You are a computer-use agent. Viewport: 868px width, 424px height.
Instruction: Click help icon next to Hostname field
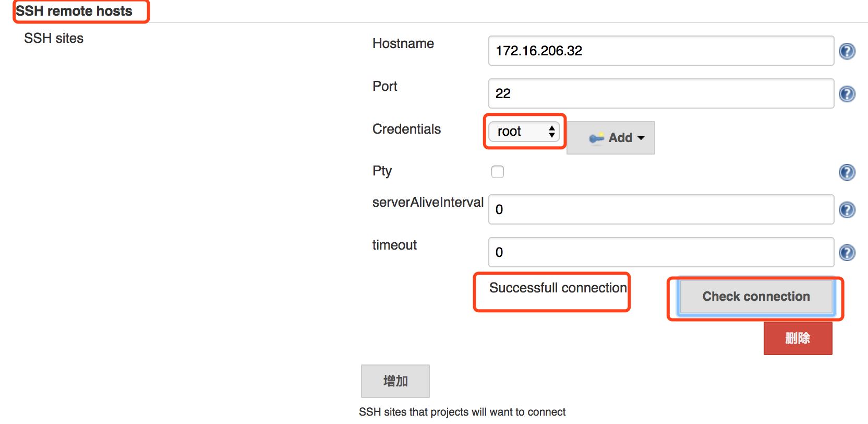[x=847, y=51]
